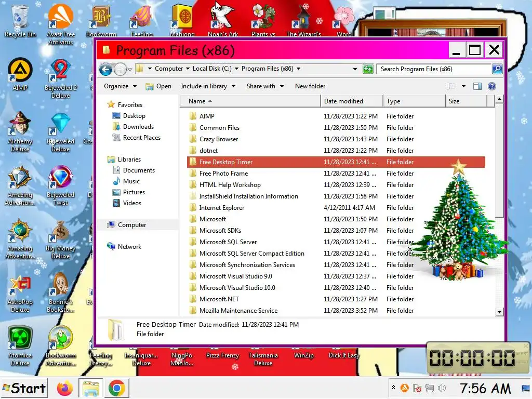The height and width of the screenshot is (399, 532).
Task: Toggle the preview pane button
Action: tap(477, 86)
